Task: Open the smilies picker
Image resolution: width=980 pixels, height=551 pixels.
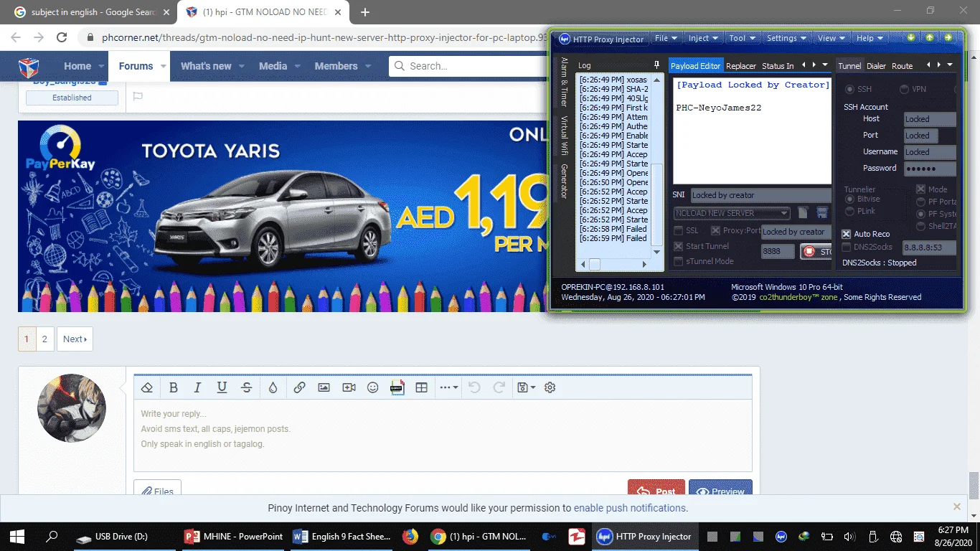Action: click(372, 387)
